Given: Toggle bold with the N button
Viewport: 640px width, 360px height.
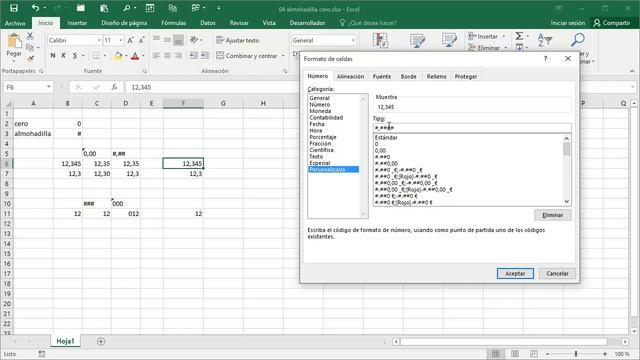Looking at the screenshot, I should 53,56.
